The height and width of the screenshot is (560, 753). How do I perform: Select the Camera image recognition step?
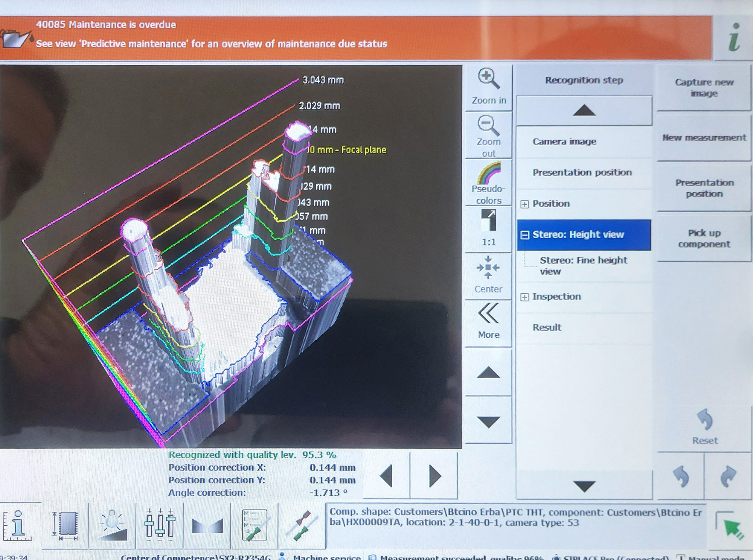[x=564, y=142]
